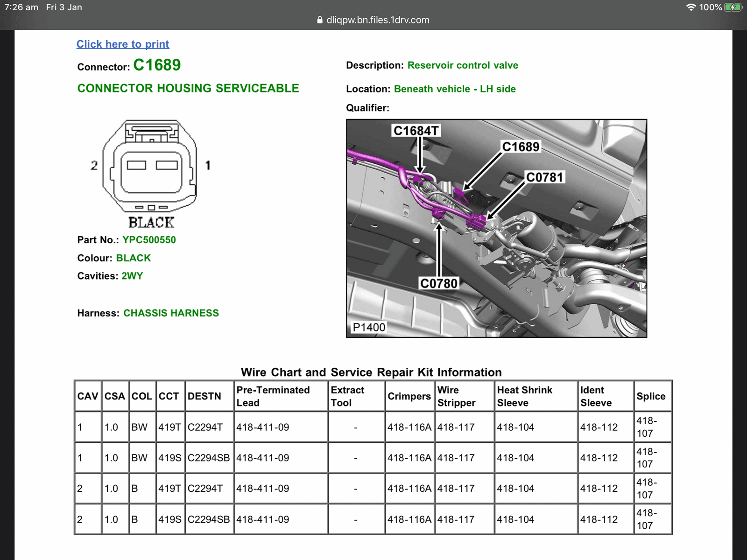Screen dimensions: 747x560
Task: Click the harness name CHASSIS HARNESS
Action: pos(171,313)
